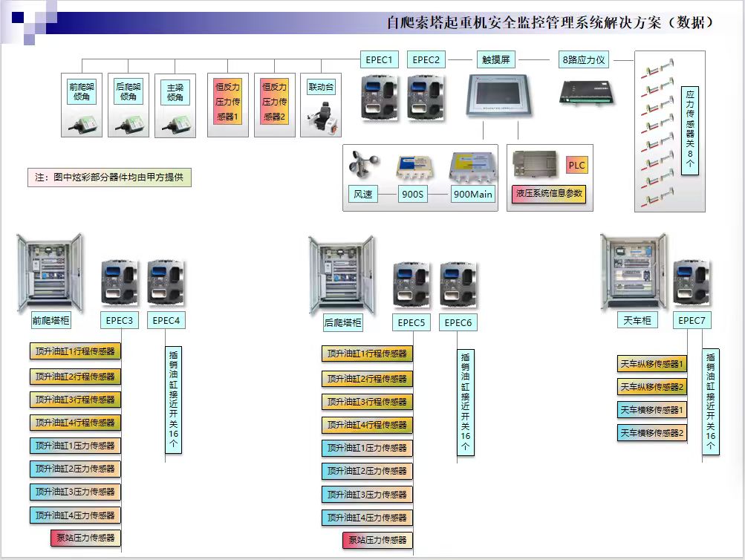Click the controller image below EPEC1
745x560 pixels.
pyautogui.click(x=380, y=96)
